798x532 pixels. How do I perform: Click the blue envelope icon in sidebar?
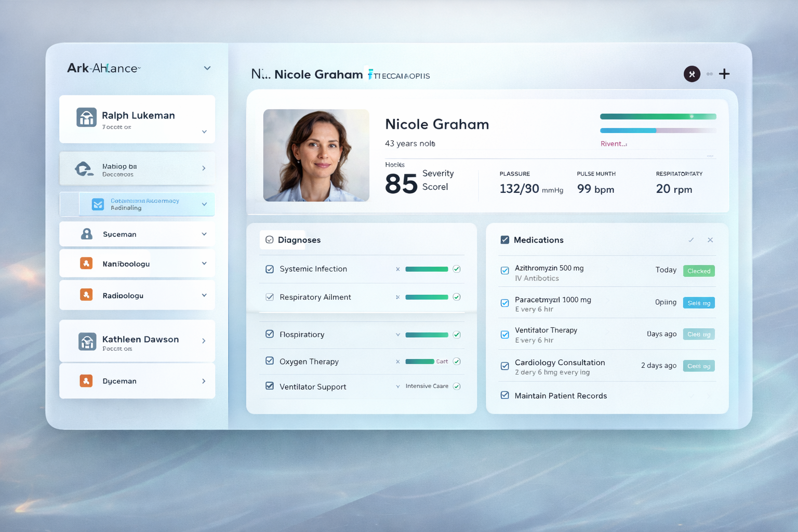coord(98,204)
